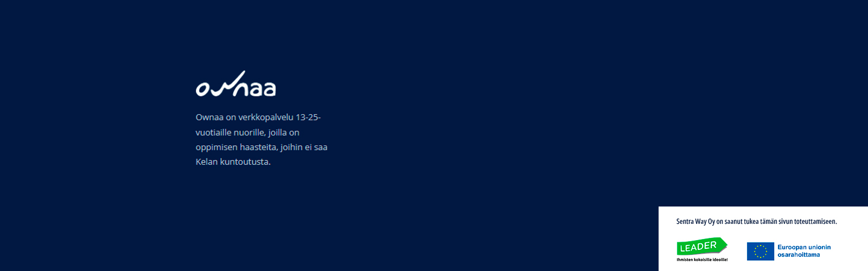Click the 'Sentra Way Oy' company name
This screenshot has width=868, height=271.
click(695, 222)
